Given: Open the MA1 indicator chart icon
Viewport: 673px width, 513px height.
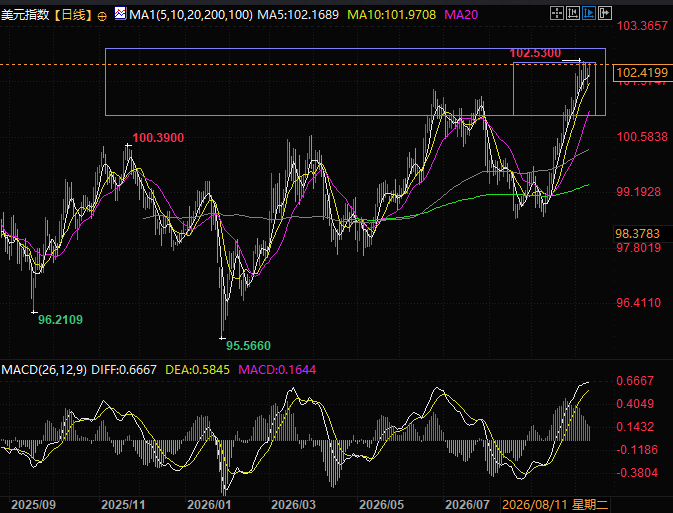Looking at the screenshot, I should click(121, 14).
